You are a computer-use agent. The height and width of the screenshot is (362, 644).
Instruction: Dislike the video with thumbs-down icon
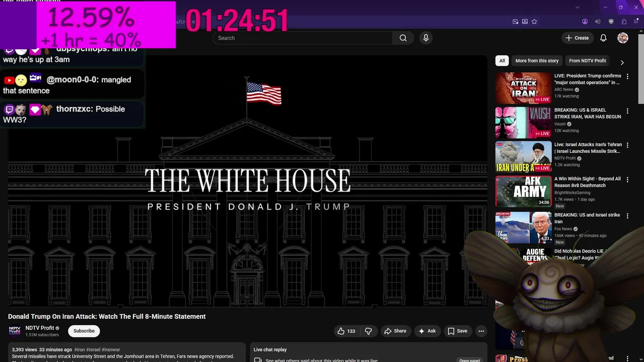pos(368,331)
